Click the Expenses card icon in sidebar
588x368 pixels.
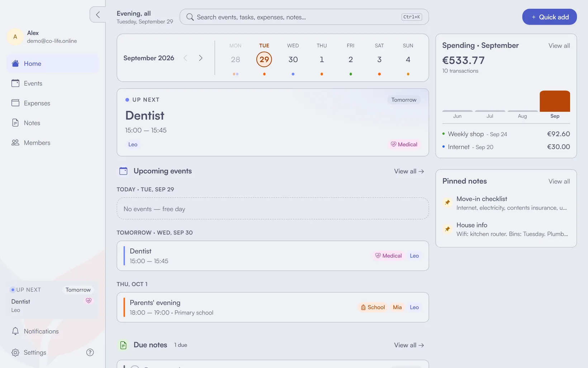point(15,103)
